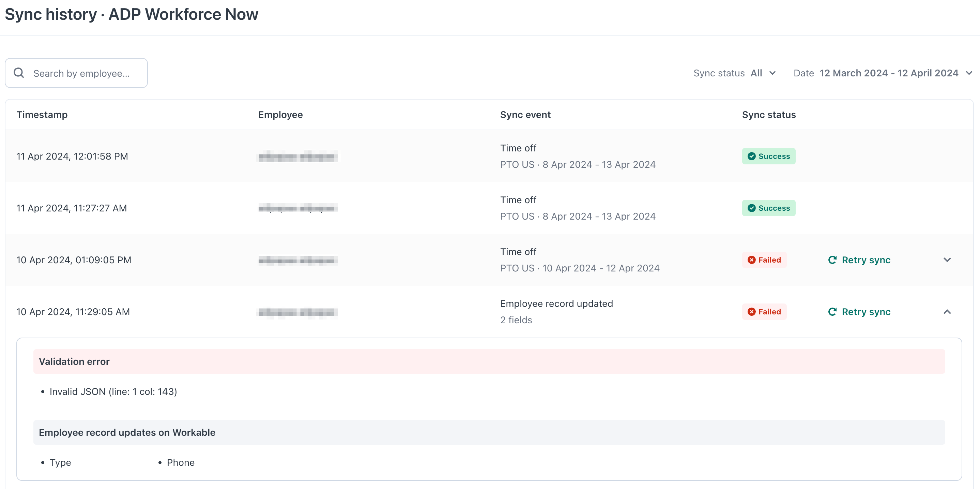Image resolution: width=980 pixels, height=489 pixels.
Task: Click the Sync history · ADP Workforce Now title
Action: click(132, 14)
